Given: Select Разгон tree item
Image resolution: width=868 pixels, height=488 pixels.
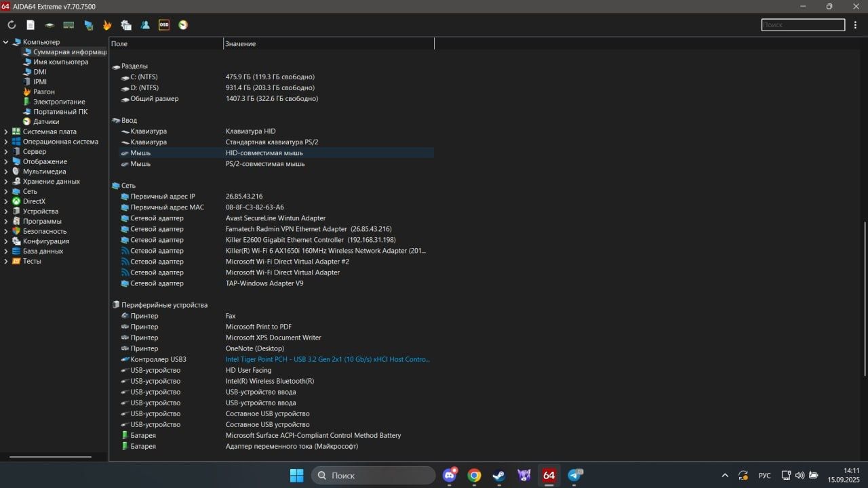Looking at the screenshot, I should point(44,91).
